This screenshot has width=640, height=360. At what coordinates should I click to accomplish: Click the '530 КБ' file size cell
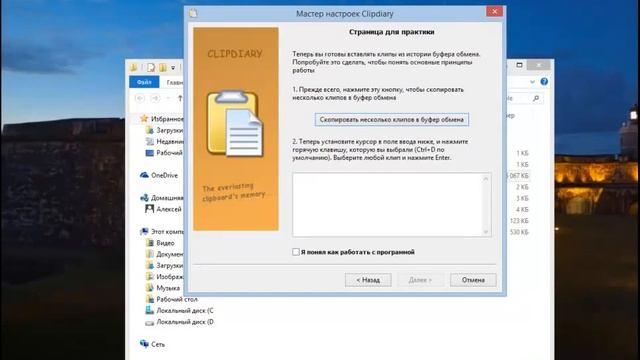coord(519,232)
